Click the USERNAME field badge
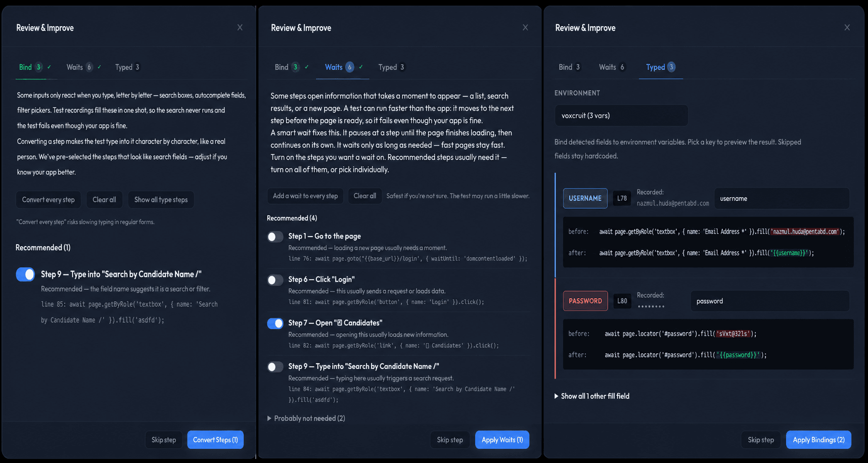The image size is (868, 463). tap(585, 199)
